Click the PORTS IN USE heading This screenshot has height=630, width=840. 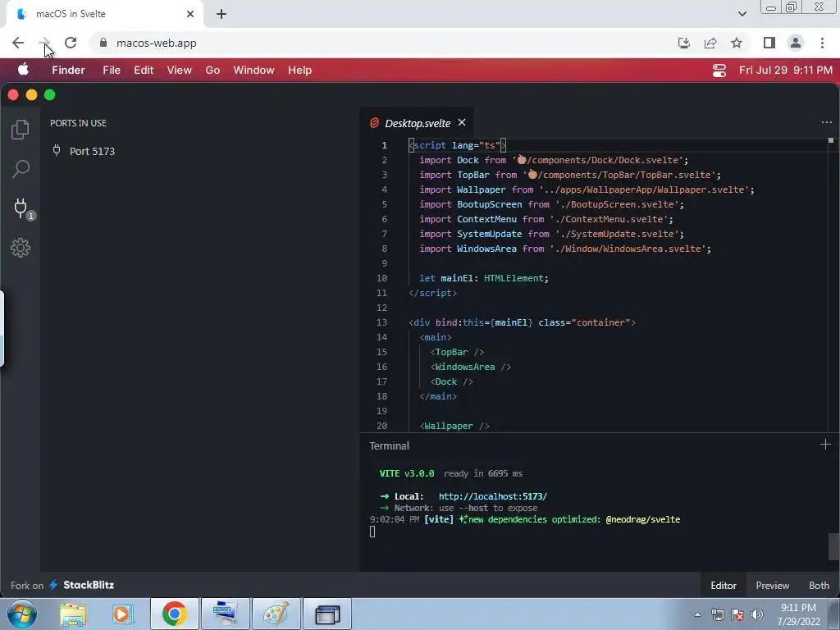(x=78, y=123)
